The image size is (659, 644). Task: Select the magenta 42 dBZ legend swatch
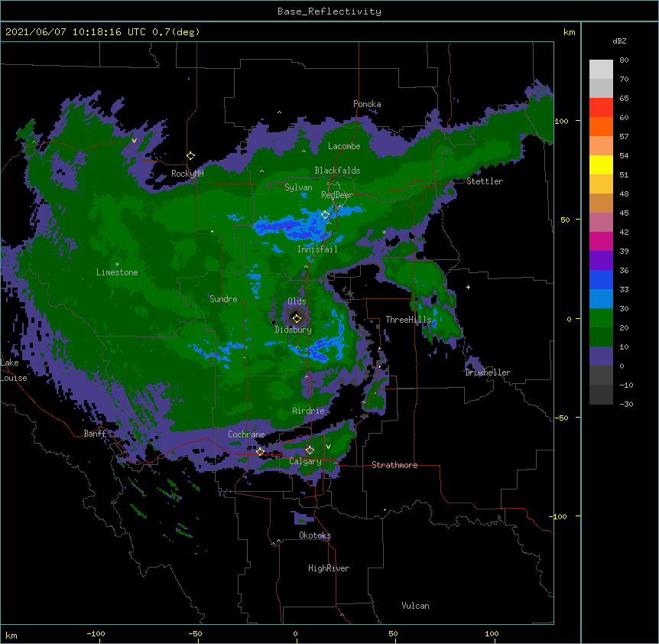click(x=601, y=241)
